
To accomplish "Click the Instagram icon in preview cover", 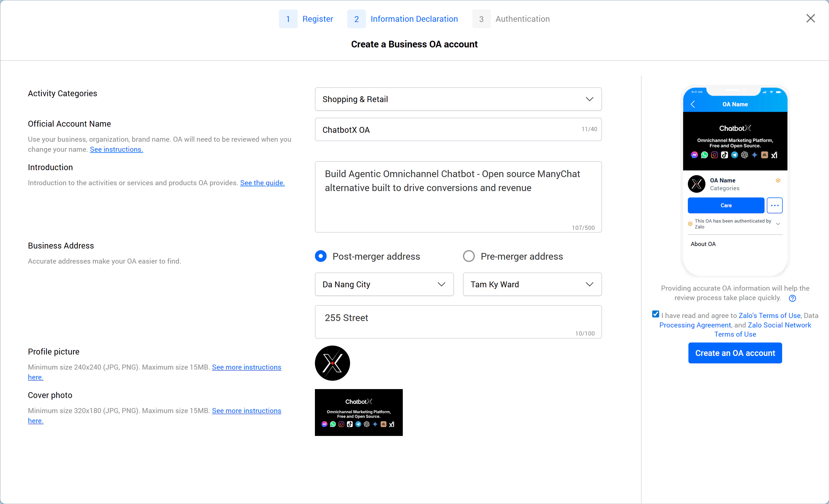I will coord(714,155).
